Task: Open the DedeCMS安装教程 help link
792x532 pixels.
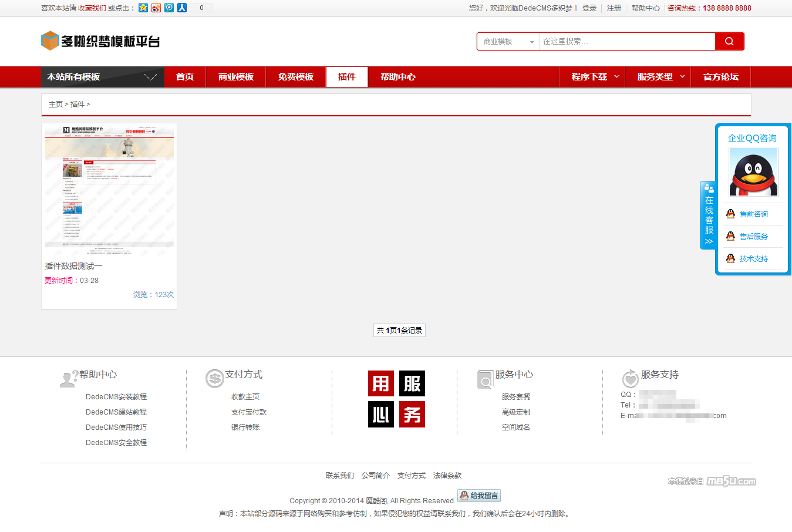Action: coord(116,397)
